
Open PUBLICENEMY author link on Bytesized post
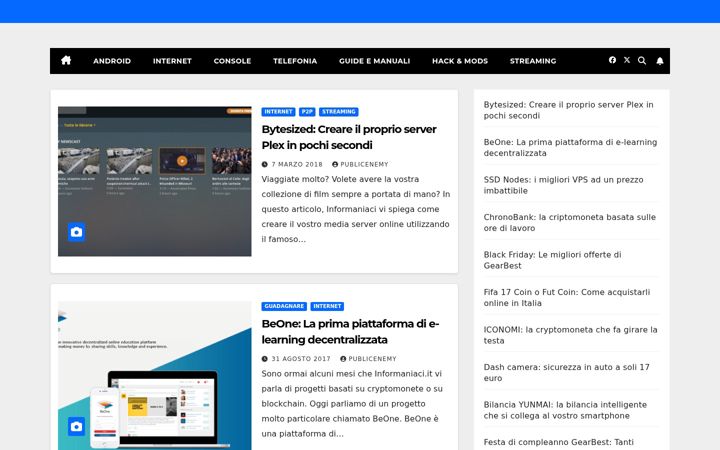coord(364,164)
